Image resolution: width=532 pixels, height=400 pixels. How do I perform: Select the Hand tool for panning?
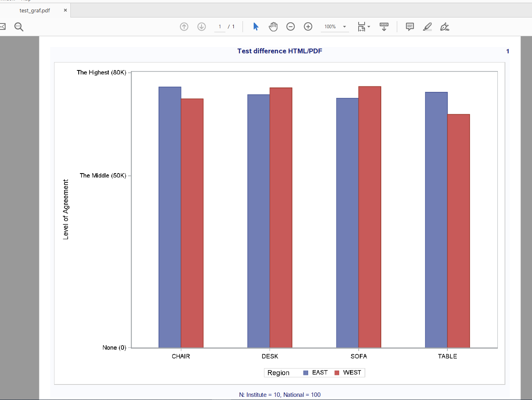[273, 26]
